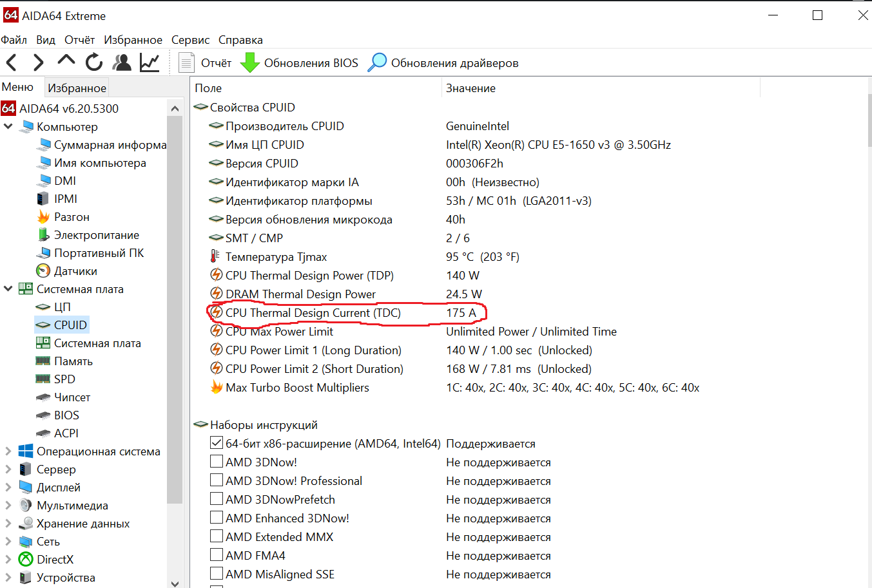Select the CPUID tree item
Screen dimensions: 872x588
click(x=70, y=325)
